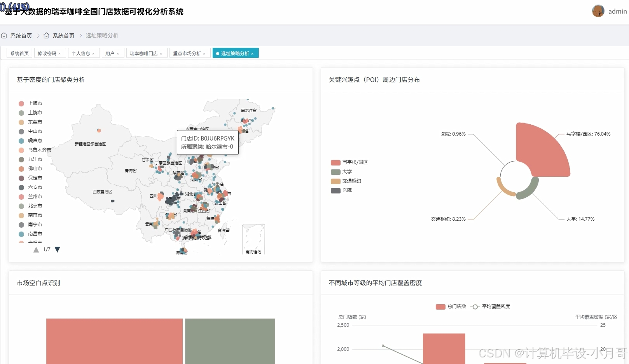Toggle 兰州市 legend entry on map
This screenshot has width=629, height=364.
point(30,197)
